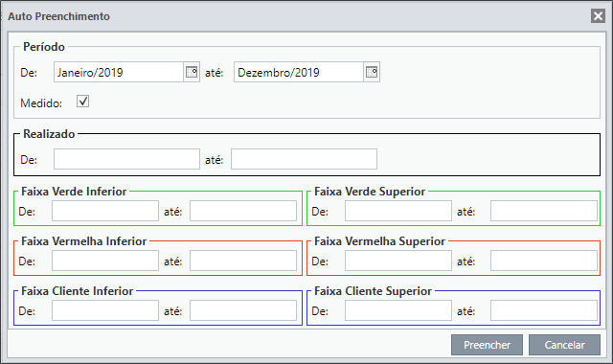Image resolution: width=613 pixels, height=364 pixels.
Task: Click the Preencher button
Action: [x=487, y=345]
